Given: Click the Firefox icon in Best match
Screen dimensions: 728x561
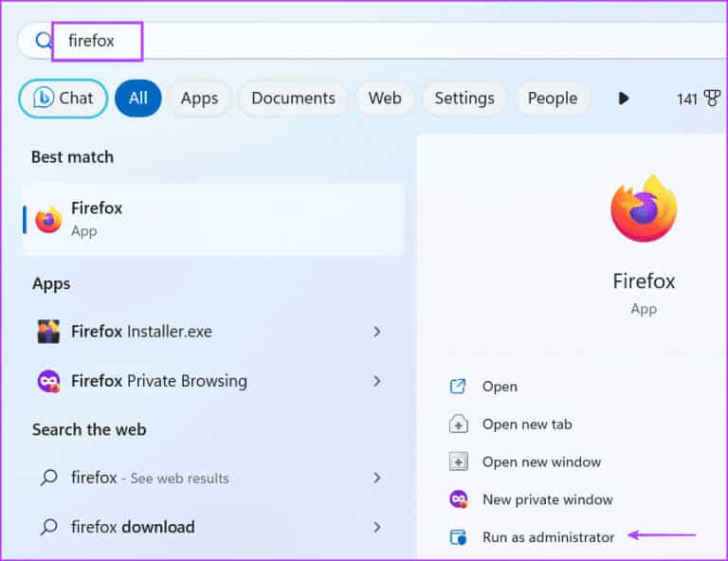Looking at the screenshot, I should pyautogui.click(x=48, y=220).
